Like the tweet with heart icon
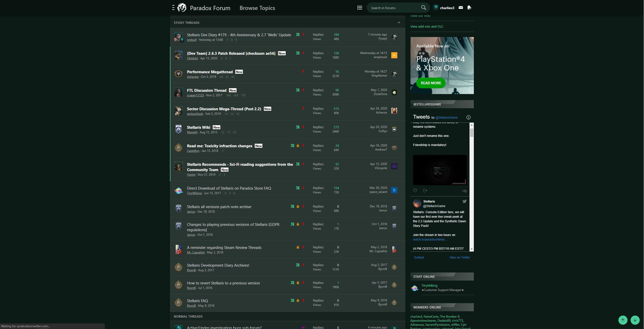 point(415,191)
